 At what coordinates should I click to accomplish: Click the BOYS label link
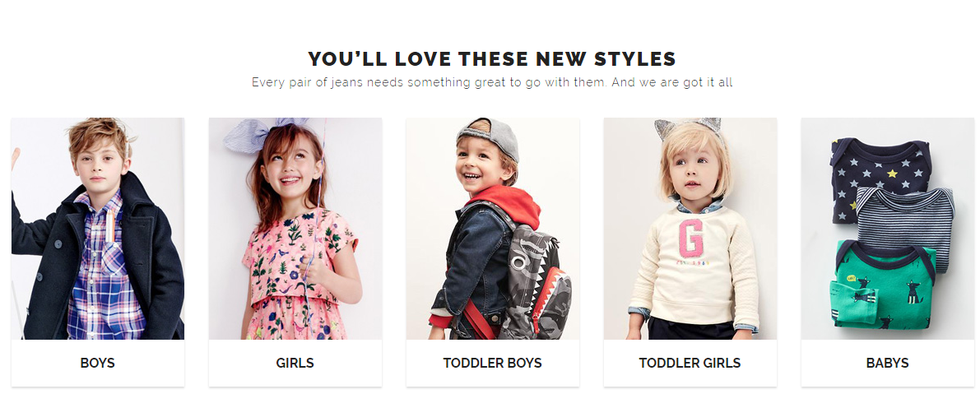pyautogui.click(x=97, y=363)
